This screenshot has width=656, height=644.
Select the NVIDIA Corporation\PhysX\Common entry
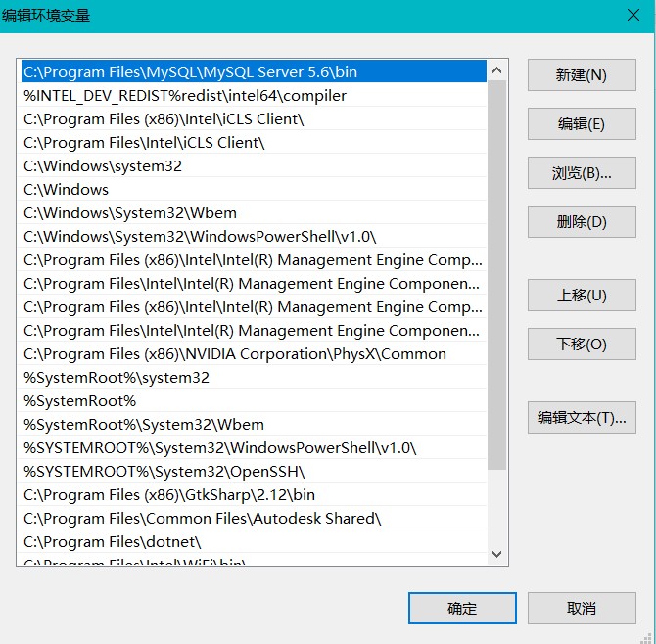[254, 354]
